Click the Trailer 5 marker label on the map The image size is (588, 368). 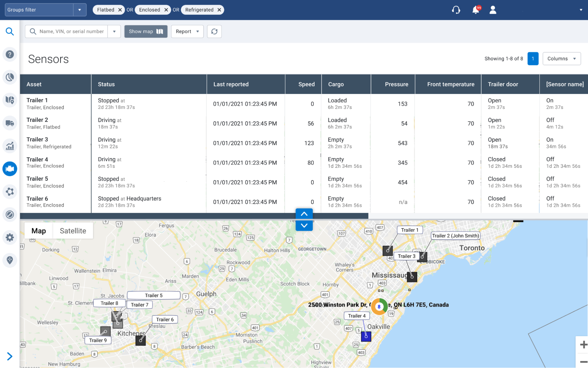[x=153, y=295]
